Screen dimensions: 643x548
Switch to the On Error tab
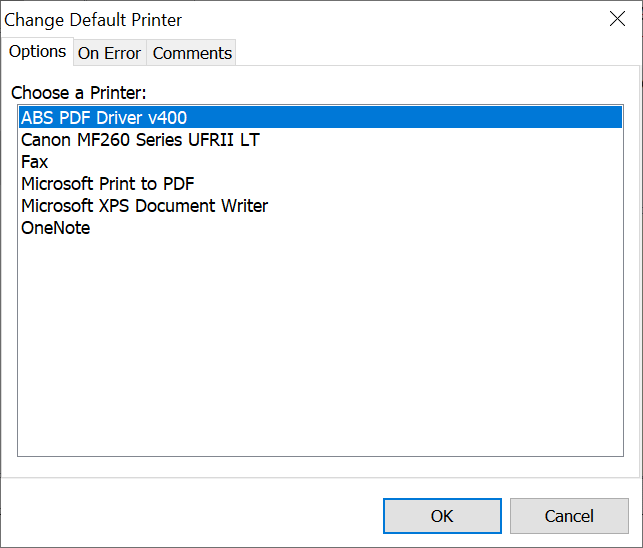[109, 53]
